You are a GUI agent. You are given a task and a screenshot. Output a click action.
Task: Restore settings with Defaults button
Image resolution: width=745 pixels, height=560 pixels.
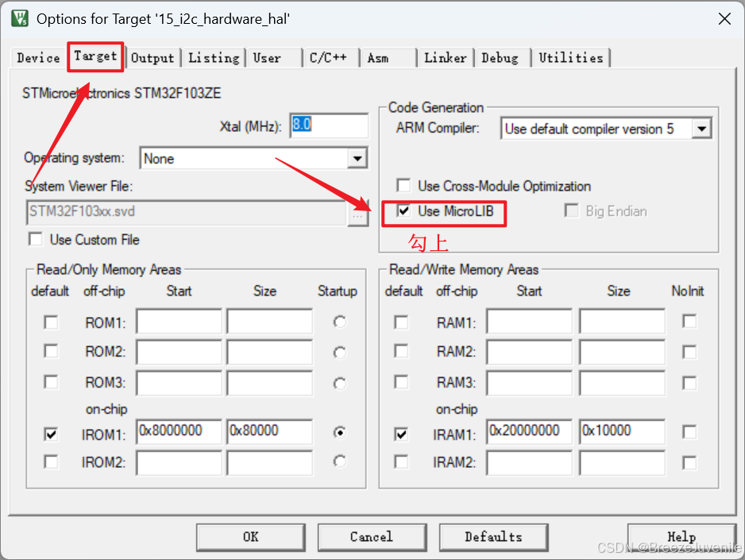tap(494, 537)
